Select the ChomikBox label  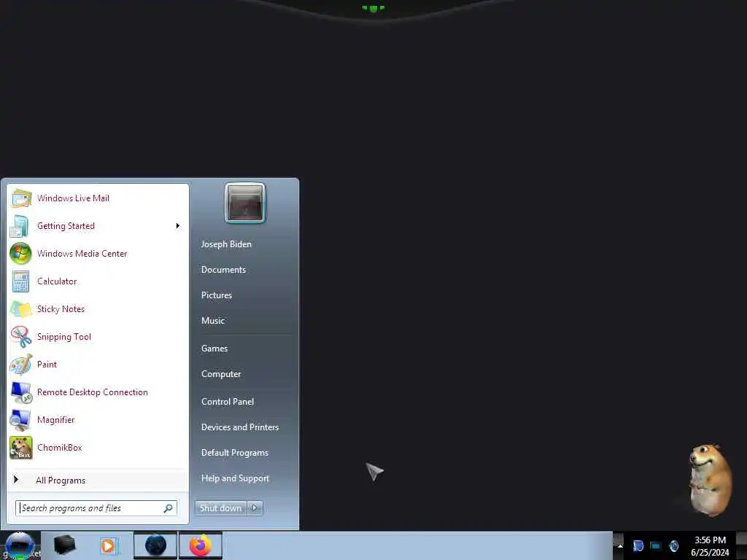click(x=60, y=448)
